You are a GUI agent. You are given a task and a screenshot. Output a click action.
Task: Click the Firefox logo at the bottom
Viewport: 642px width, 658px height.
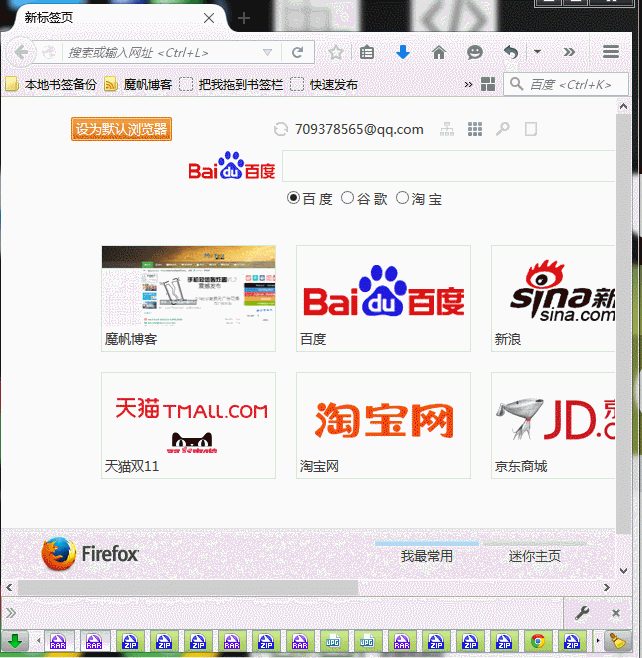[90, 554]
